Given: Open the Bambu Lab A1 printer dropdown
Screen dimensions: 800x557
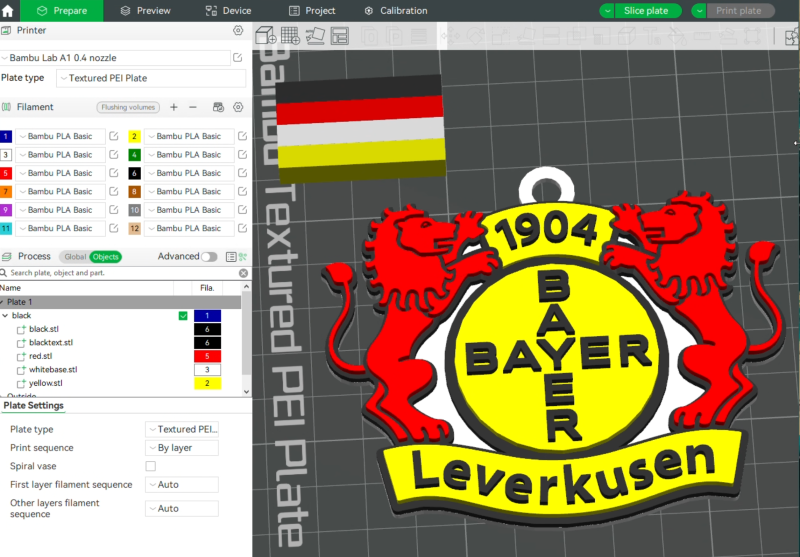Looking at the screenshot, I should 115,58.
